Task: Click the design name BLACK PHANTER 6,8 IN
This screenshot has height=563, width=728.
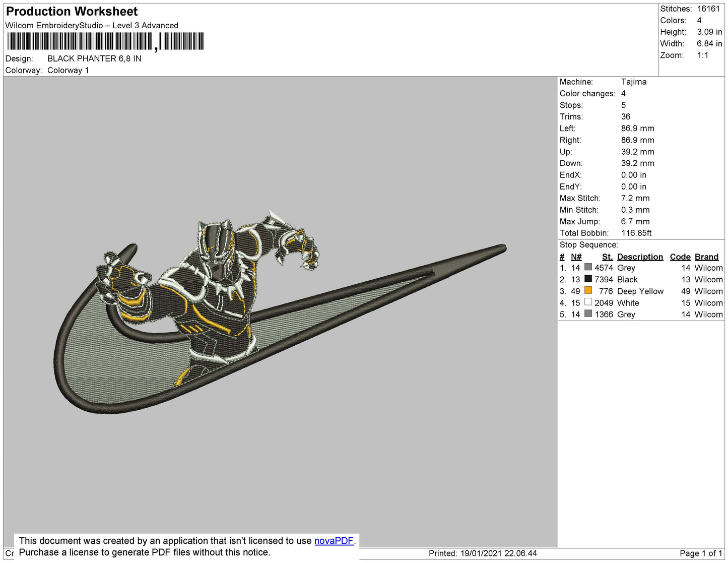Action: (94, 58)
